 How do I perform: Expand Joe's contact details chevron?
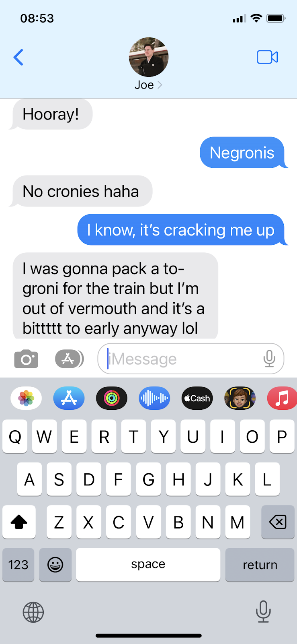pyautogui.click(x=160, y=85)
